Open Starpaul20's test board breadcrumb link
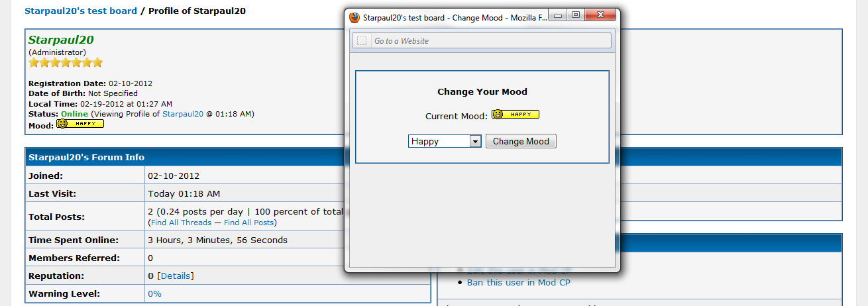This screenshot has height=306, width=868. 81,11
